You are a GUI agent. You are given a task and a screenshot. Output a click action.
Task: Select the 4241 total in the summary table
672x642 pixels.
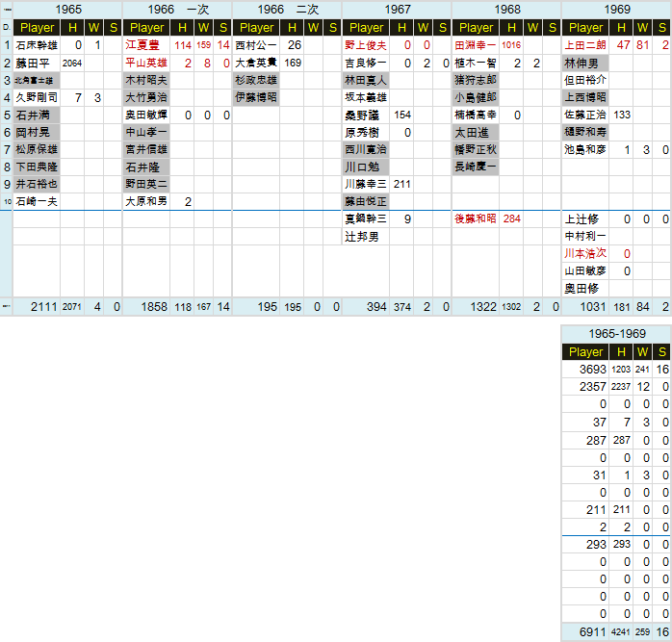(621, 631)
